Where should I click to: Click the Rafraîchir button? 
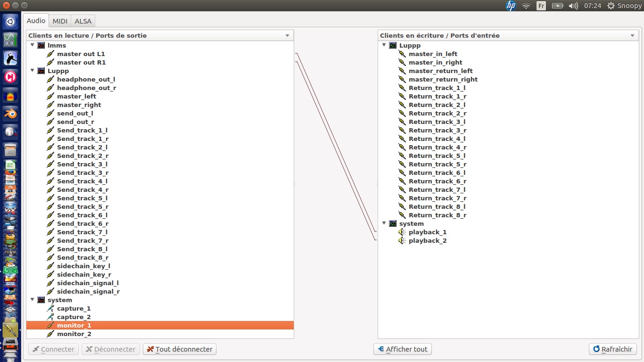[613, 349]
